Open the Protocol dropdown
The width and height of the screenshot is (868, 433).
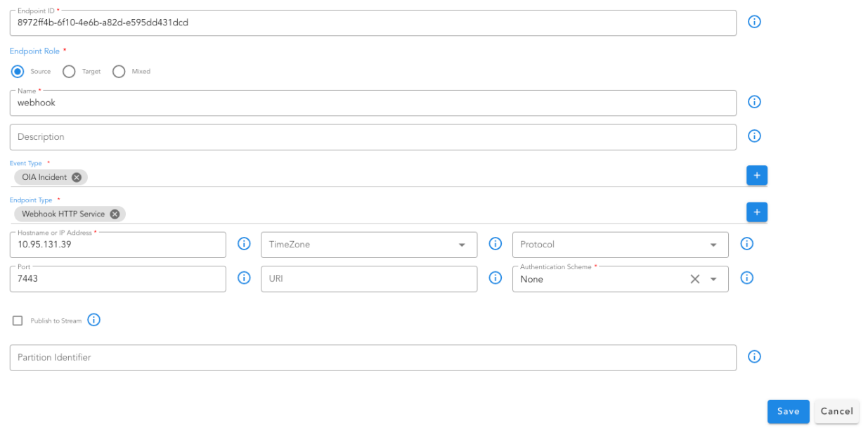click(x=713, y=245)
